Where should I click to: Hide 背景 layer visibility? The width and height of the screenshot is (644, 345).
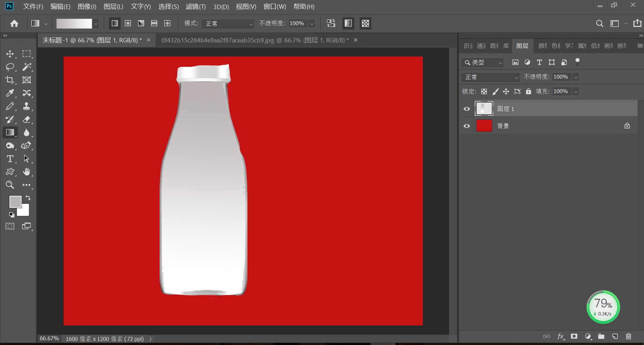[x=467, y=126]
